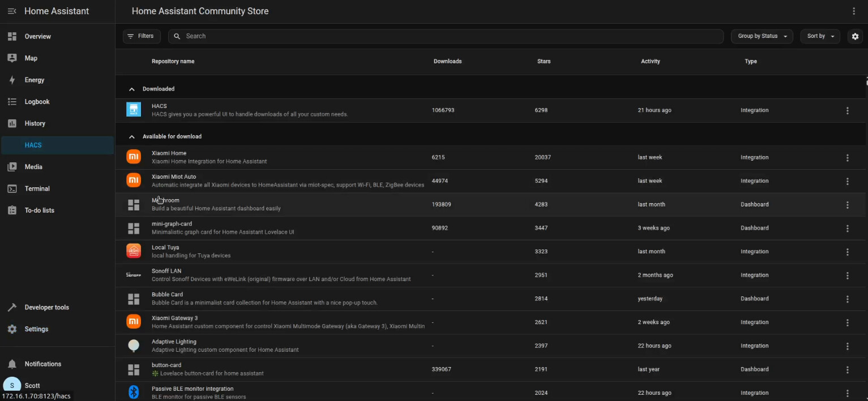Image resolution: width=868 pixels, height=401 pixels.
Task: Open Notifications via the bell icon
Action: 12,364
